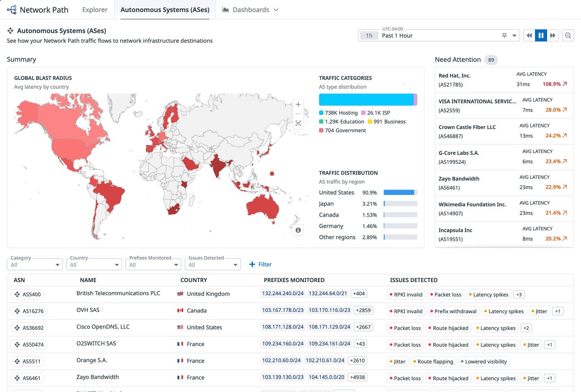Image resolution: width=581 pixels, height=392 pixels.
Task: Pin the Past 1 Hour time range
Action: tap(504, 36)
